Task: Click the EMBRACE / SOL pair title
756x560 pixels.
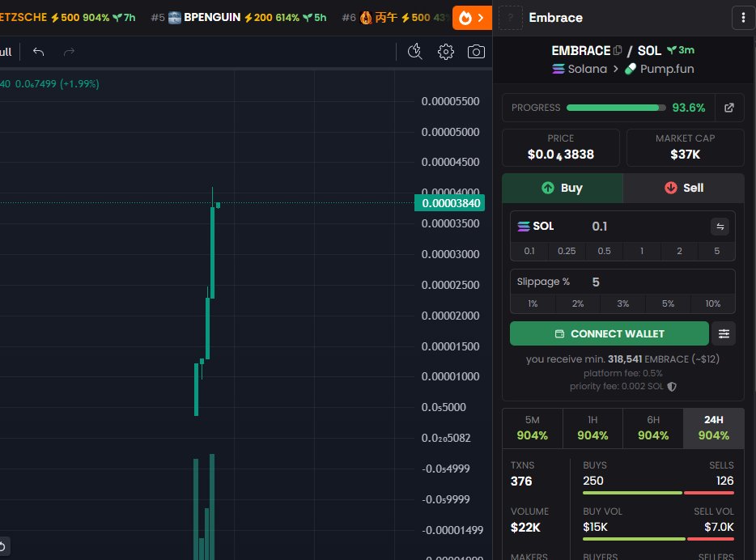Action: 606,50
